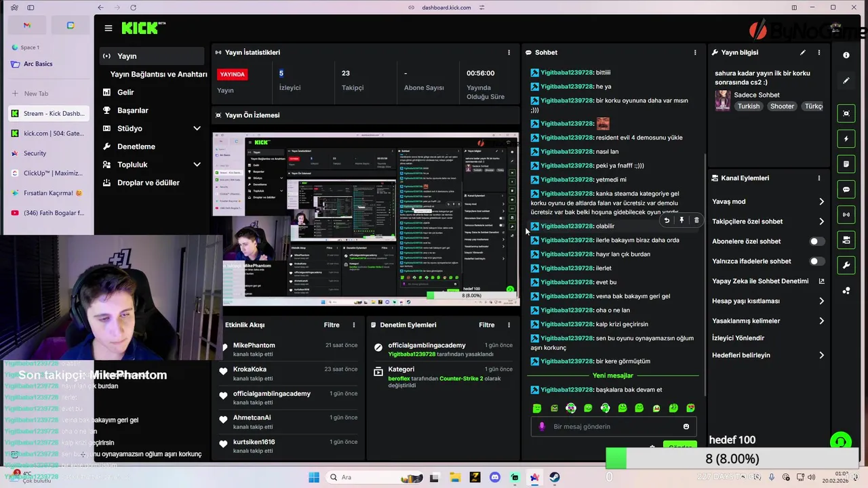Open Yapay Zeka ile Sohbet Denetimi link
Image resolution: width=868 pixels, height=488 pixels.
[768, 281]
